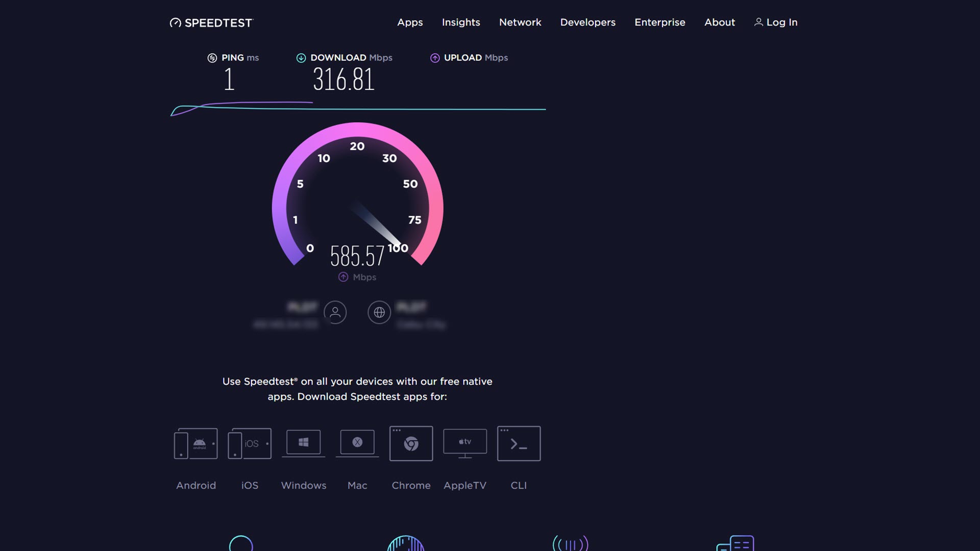Click the download result 316.81
This screenshot has width=980, height=551.
pyautogui.click(x=344, y=80)
